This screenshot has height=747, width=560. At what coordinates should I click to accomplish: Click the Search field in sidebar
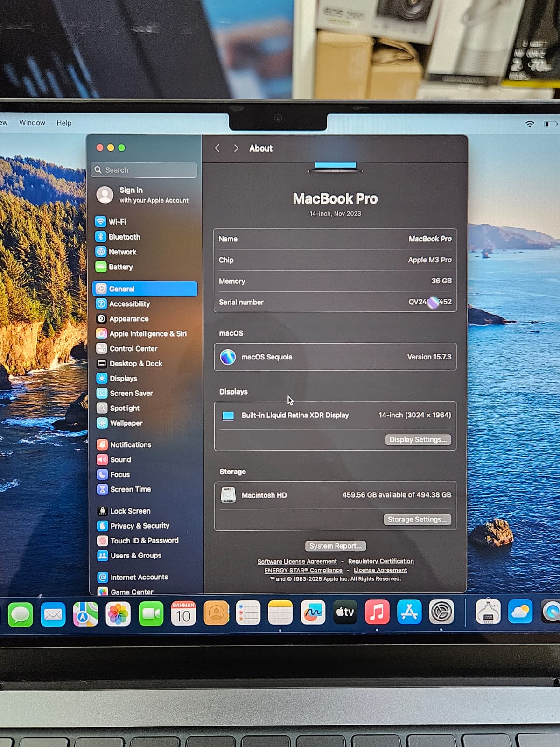click(x=144, y=170)
